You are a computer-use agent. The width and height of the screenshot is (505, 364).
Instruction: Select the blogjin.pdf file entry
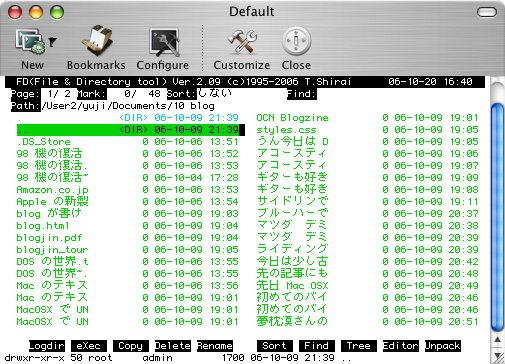[x=128, y=238]
